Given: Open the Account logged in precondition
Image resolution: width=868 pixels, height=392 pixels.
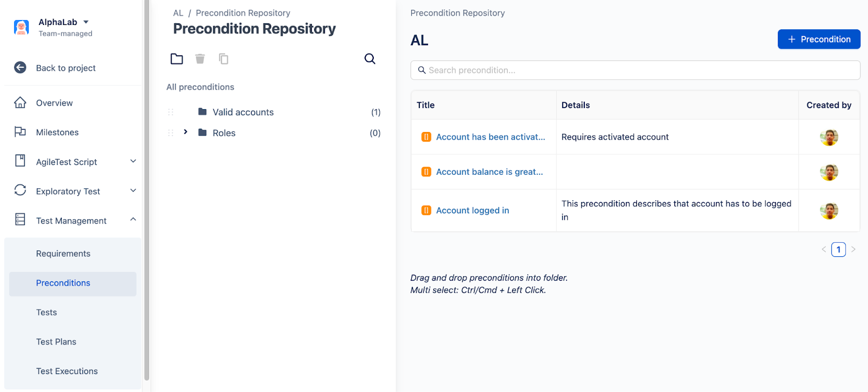Looking at the screenshot, I should (472, 211).
